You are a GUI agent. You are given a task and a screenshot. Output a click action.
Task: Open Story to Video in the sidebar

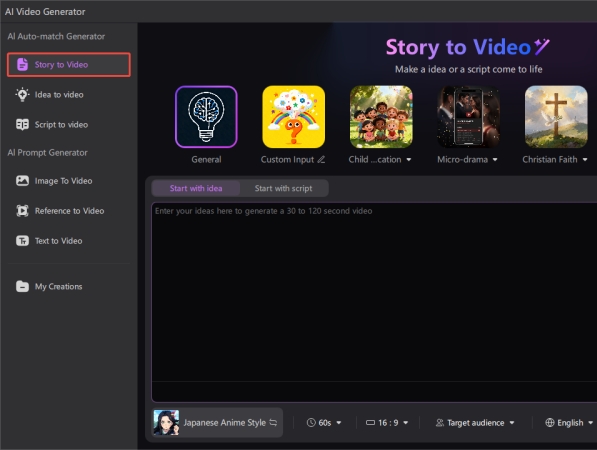69,65
